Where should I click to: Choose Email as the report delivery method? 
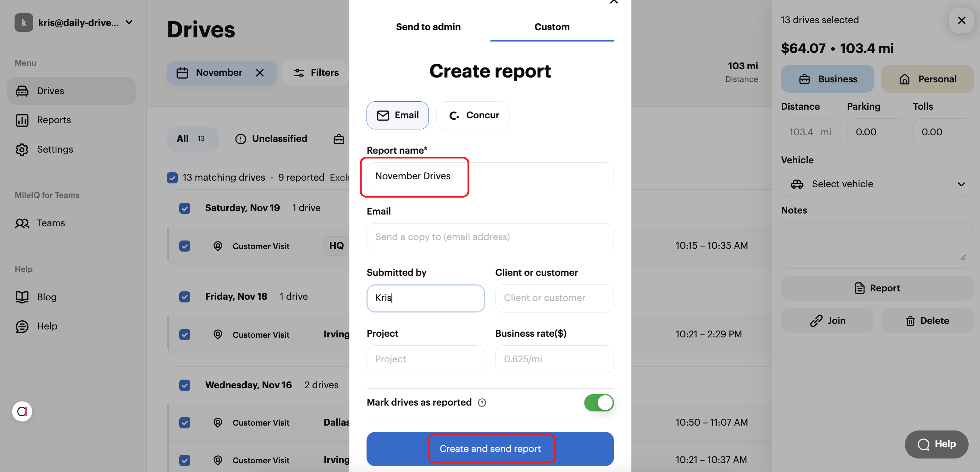tap(398, 115)
